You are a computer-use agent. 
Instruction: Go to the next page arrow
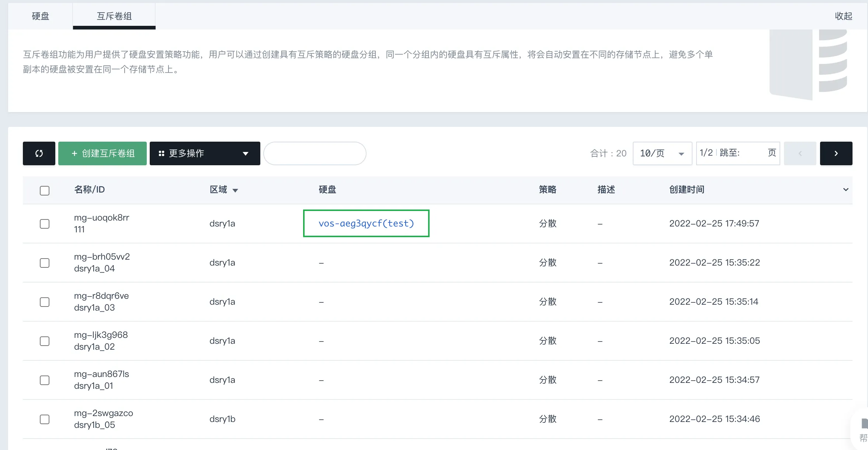(x=836, y=153)
